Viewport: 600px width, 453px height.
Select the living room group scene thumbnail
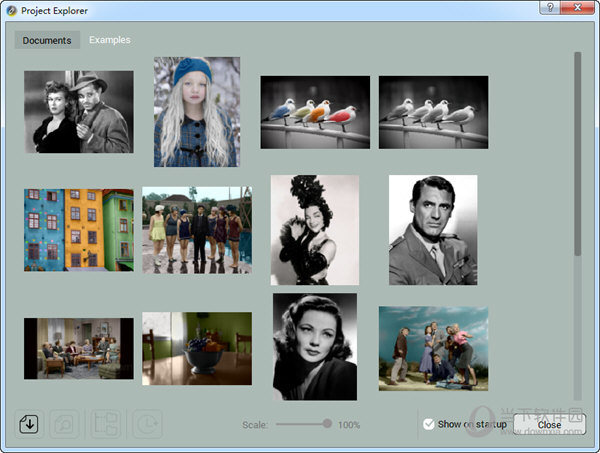tap(79, 349)
